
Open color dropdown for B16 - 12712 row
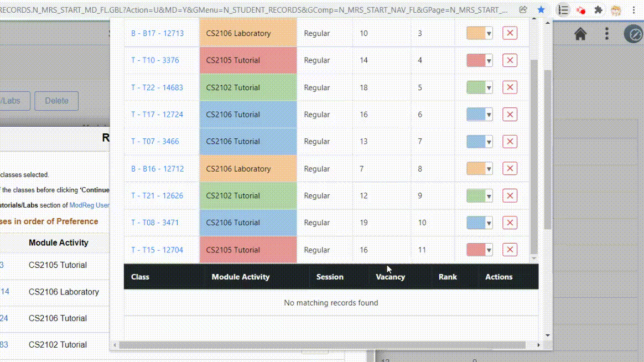tap(489, 168)
